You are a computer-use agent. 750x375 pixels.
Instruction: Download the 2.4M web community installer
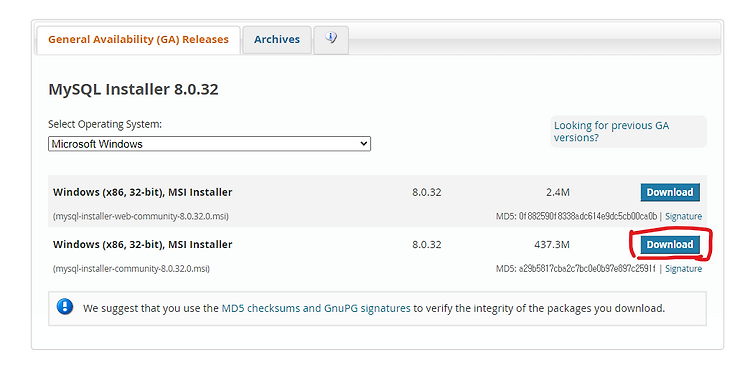click(670, 192)
